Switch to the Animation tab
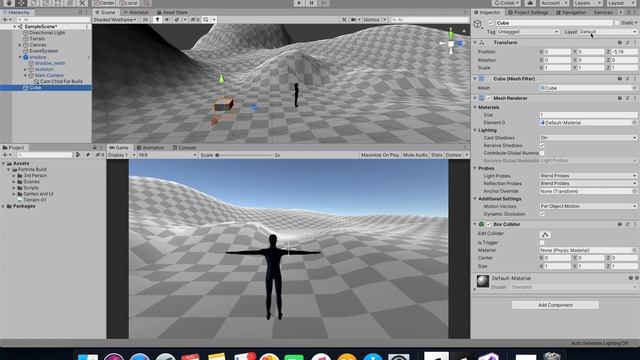 (150, 147)
